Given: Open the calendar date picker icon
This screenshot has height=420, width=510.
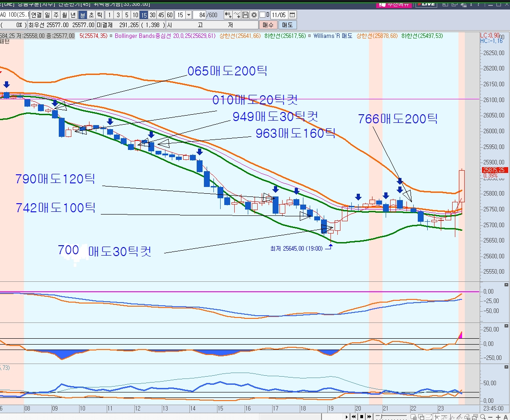Looking at the screenshot, I should click(x=292, y=15).
